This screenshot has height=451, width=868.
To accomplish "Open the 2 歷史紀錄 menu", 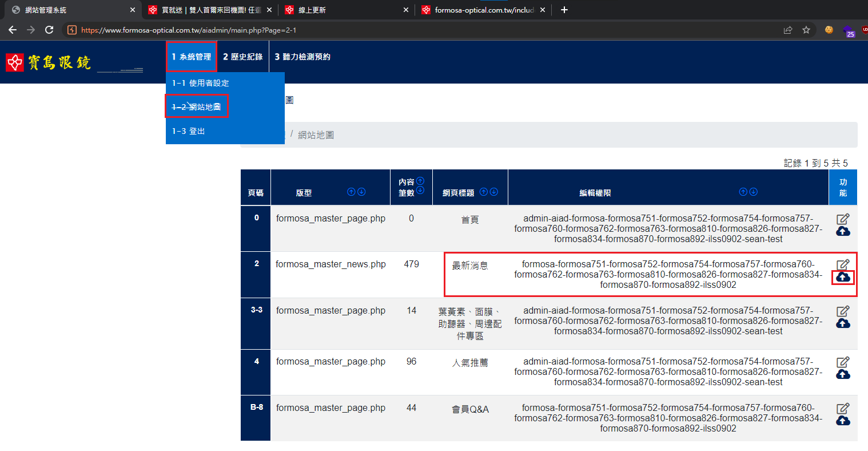I will pyautogui.click(x=243, y=57).
